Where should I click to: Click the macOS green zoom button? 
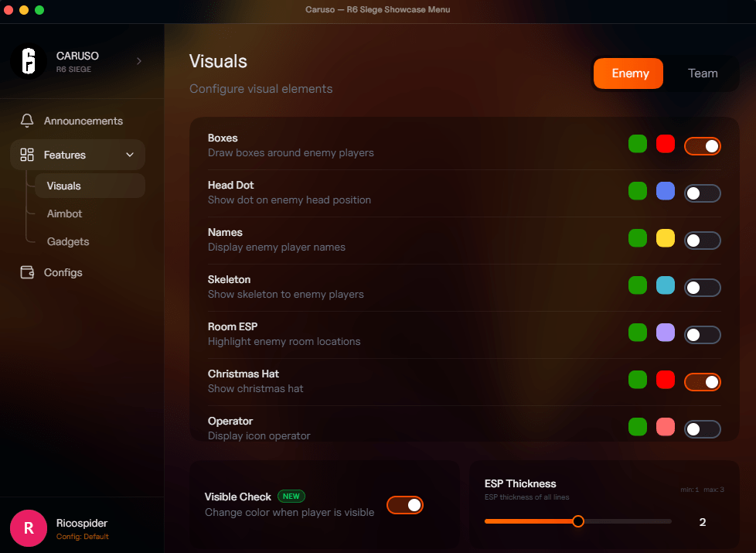[x=39, y=10]
